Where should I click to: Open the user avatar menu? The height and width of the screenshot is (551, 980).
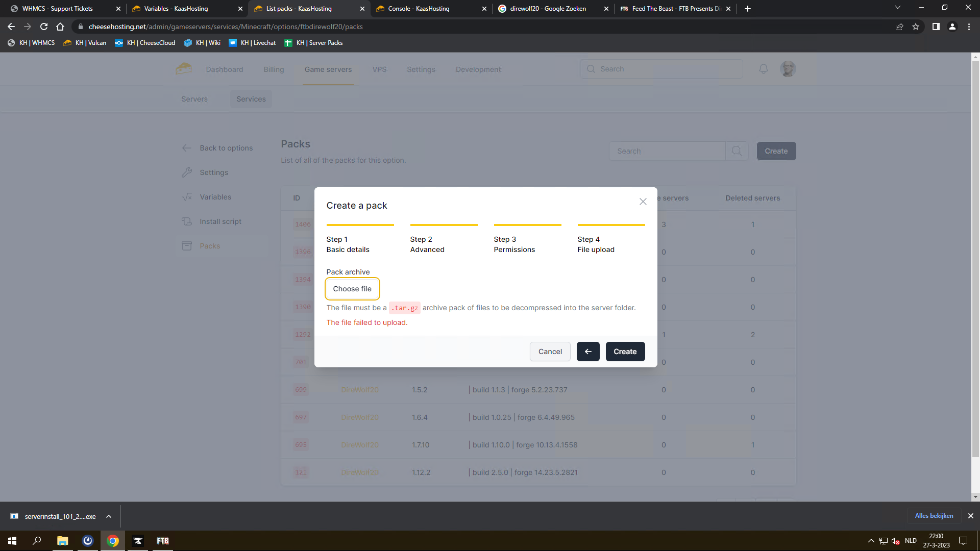click(788, 69)
